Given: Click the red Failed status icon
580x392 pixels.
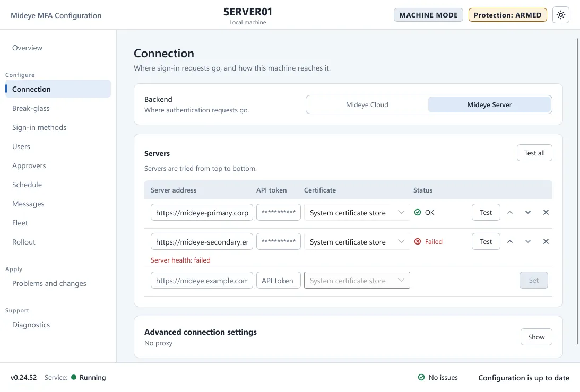Looking at the screenshot, I should 418,241.
